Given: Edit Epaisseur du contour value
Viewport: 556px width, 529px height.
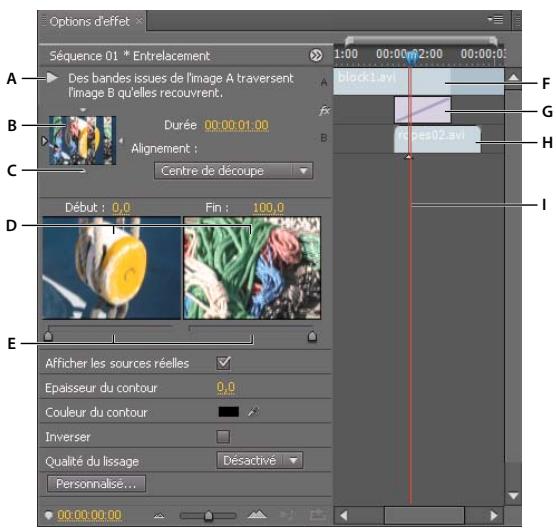Looking at the screenshot, I should click(x=226, y=387).
